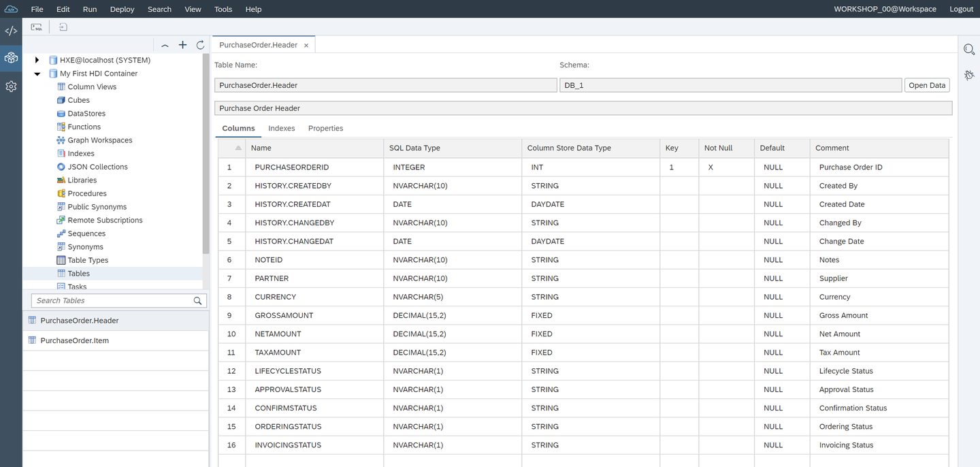The image size is (980, 467).
Task: Open the Deploy menu
Action: pos(122,9)
